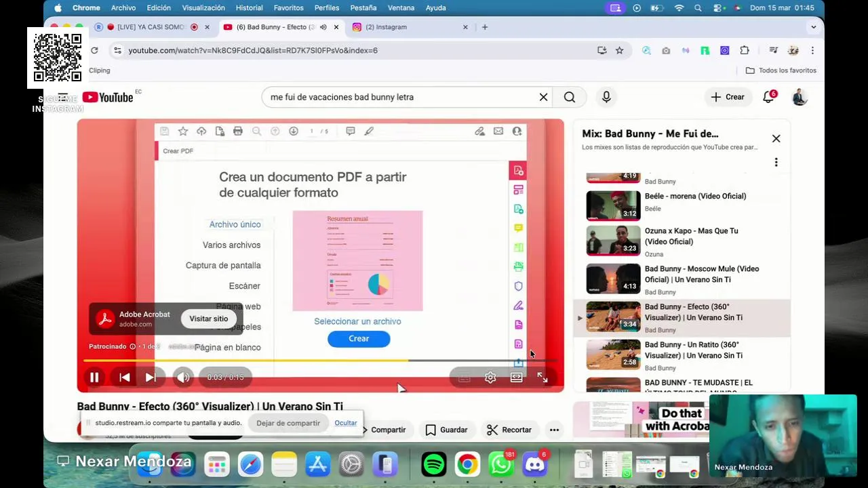Open Favoritos menu

coord(289,8)
